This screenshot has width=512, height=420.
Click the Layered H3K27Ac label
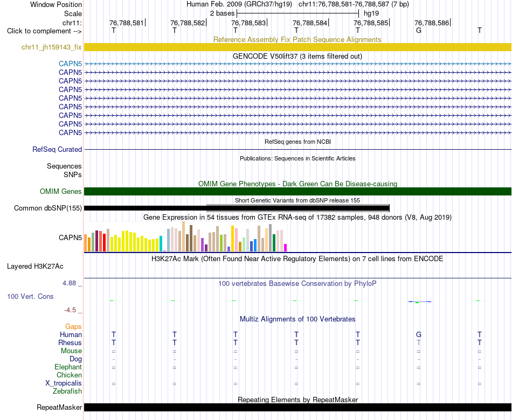pos(35,267)
